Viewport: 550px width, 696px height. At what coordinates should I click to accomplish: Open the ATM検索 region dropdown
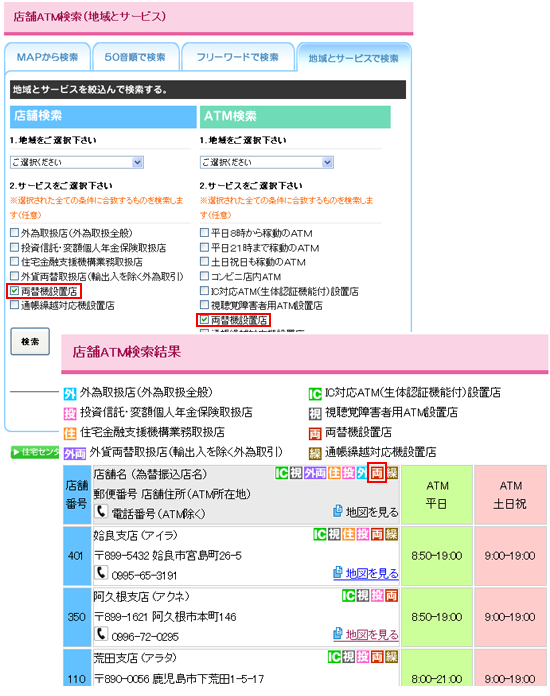pyautogui.click(x=267, y=162)
